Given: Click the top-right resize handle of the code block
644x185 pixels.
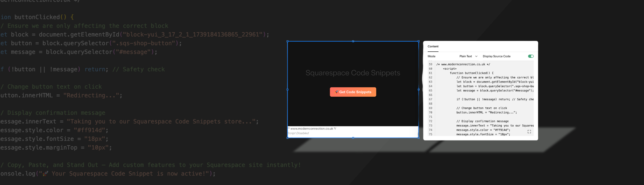Looking at the screenshot, I should pos(418,41).
